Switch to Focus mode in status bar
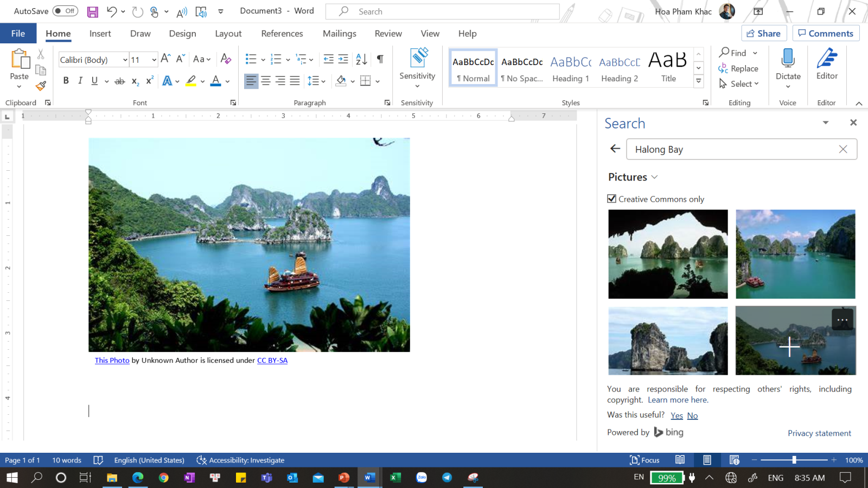This screenshot has width=868, height=488. 644,460
